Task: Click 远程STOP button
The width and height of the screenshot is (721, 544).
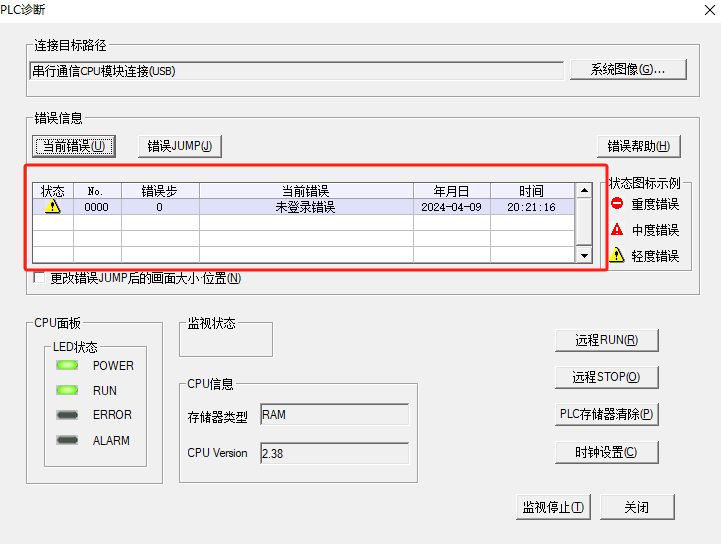Action: tap(606, 377)
